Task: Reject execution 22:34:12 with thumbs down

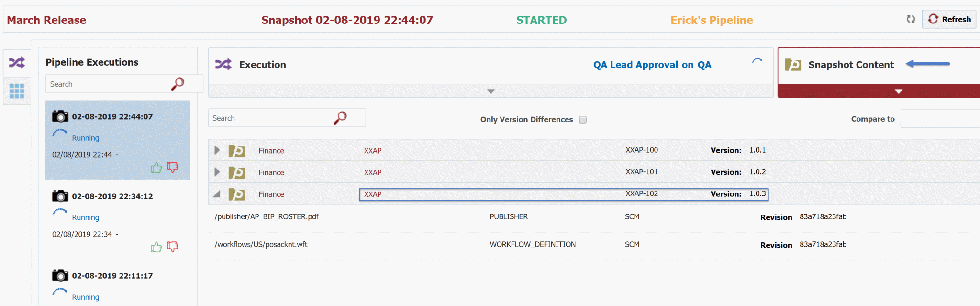Action: tap(172, 247)
